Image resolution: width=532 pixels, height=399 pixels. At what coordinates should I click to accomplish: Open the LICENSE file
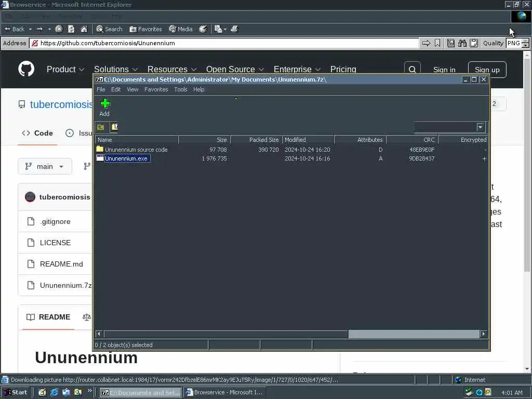click(x=55, y=243)
